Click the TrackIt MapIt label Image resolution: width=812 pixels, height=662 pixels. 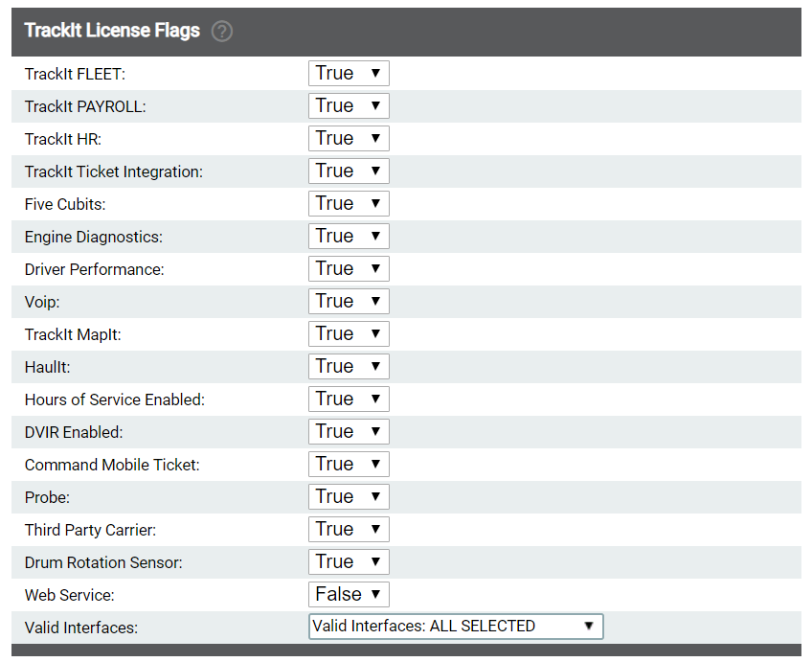73,335
